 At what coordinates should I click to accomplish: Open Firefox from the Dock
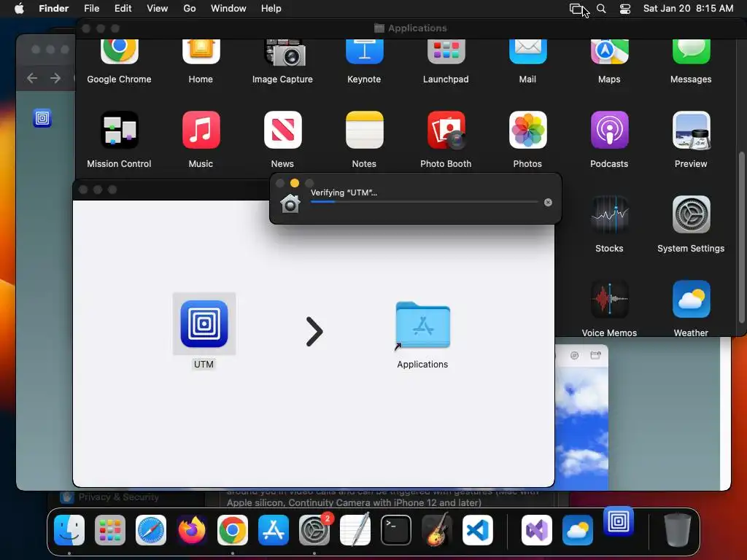tap(192, 530)
